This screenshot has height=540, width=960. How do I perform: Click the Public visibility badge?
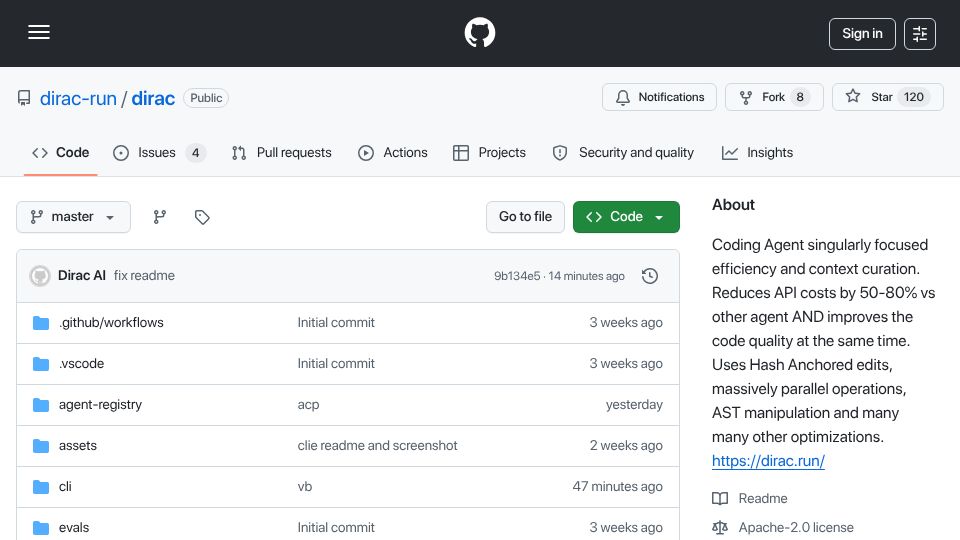click(206, 98)
